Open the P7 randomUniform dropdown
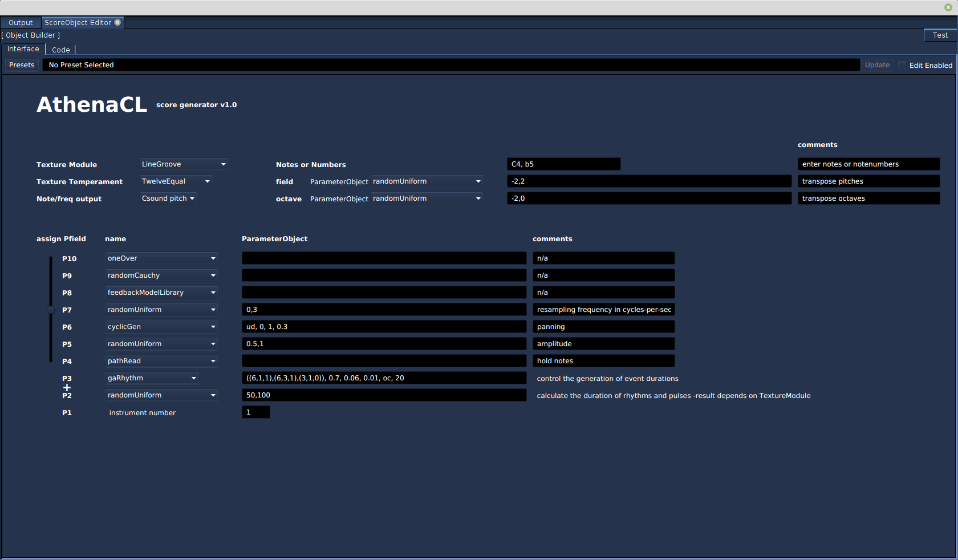958x560 pixels. [x=161, y=310]
